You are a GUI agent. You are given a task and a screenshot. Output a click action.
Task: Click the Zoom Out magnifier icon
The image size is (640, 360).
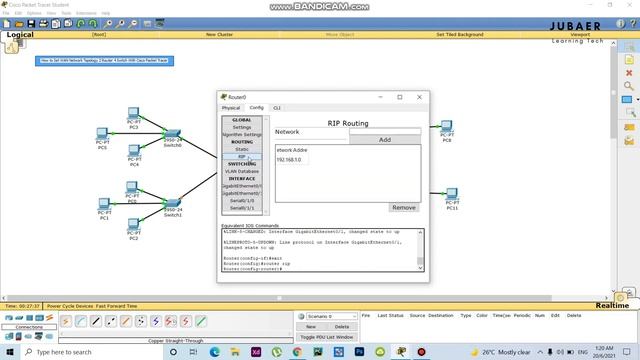pyautogui.click(x=133, y=24)
